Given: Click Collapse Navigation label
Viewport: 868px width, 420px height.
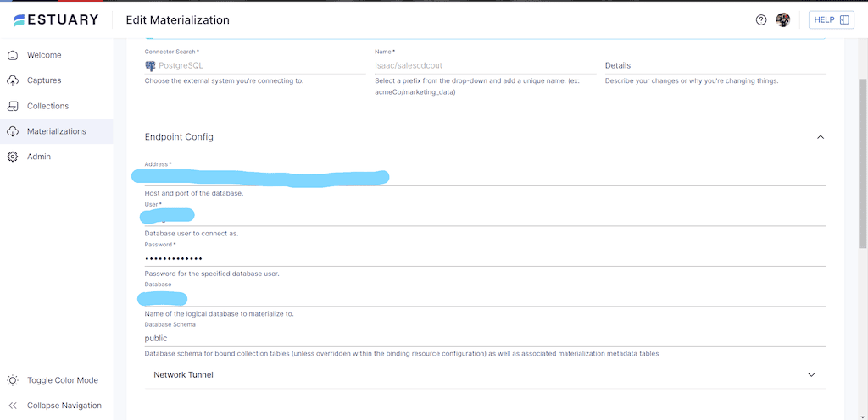Looking at the screenshot, I should tap(64, 406).
